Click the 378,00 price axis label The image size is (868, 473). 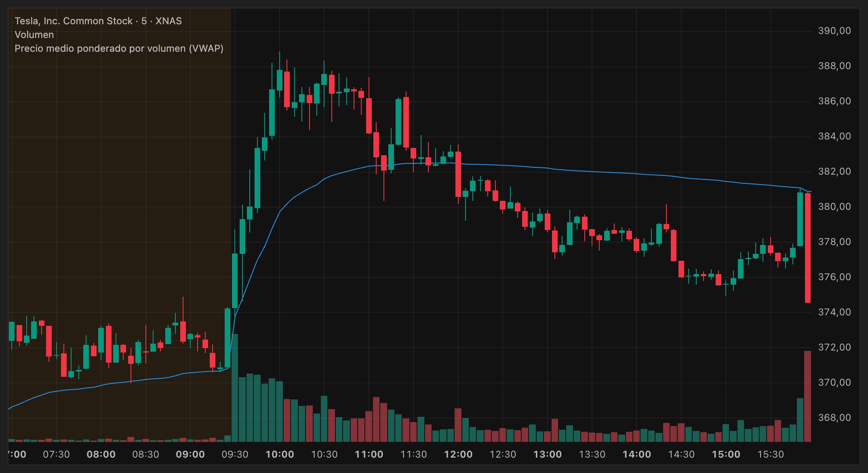tap(834, 242)
